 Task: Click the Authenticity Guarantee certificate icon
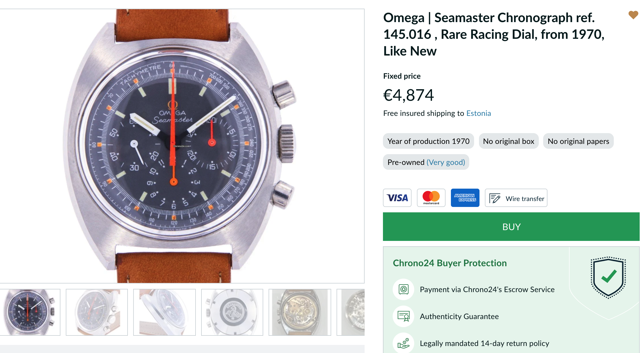[403, 316]
